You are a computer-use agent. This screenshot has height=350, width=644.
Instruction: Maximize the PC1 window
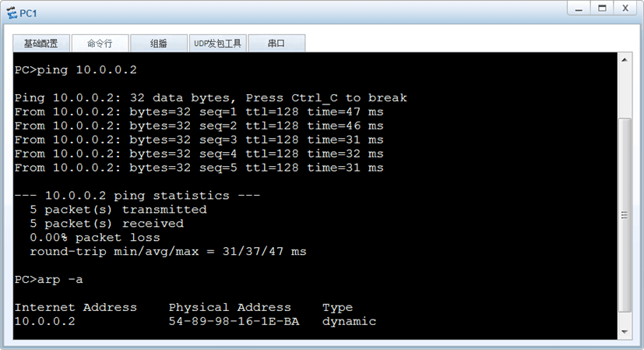pyautogui.click(x=602, y=9)
